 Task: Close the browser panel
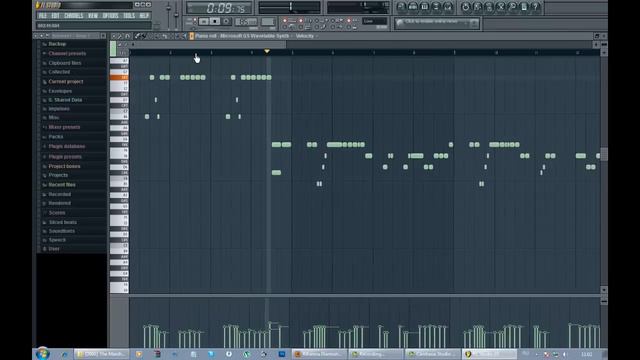coord(103,36)
